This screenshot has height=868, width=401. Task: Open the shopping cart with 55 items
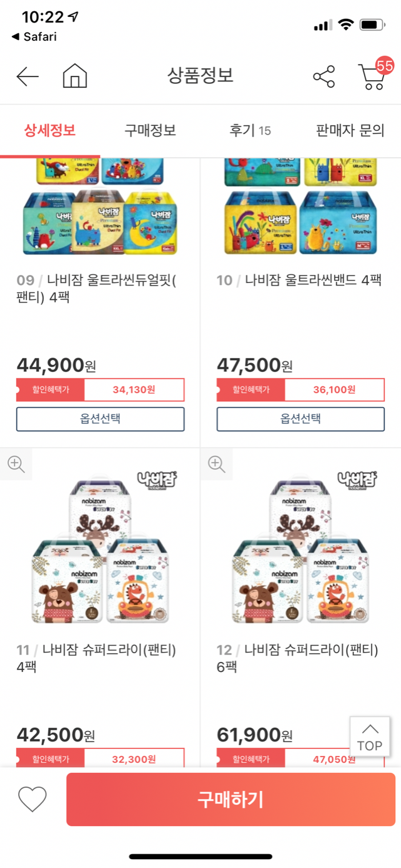coord(374,74)
